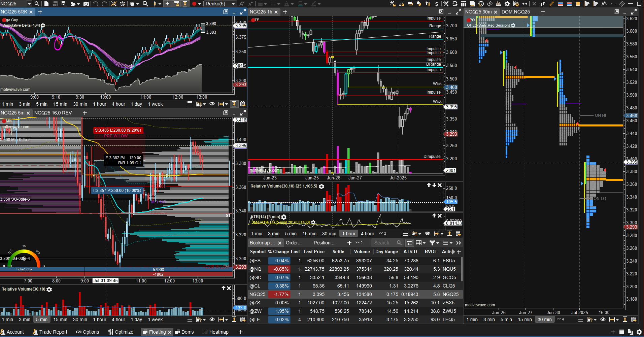Open the Trade Report bottom tab

(x=50, y=332)
